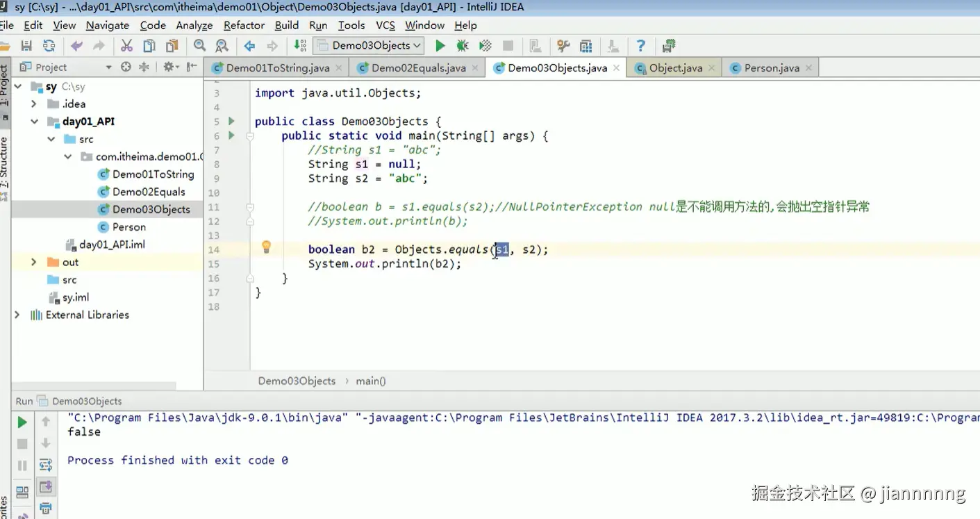The width and height of the screenshot is (980, 519).
Task: Switch to Demo01ToString.java tab
Action: pos(278,68)
